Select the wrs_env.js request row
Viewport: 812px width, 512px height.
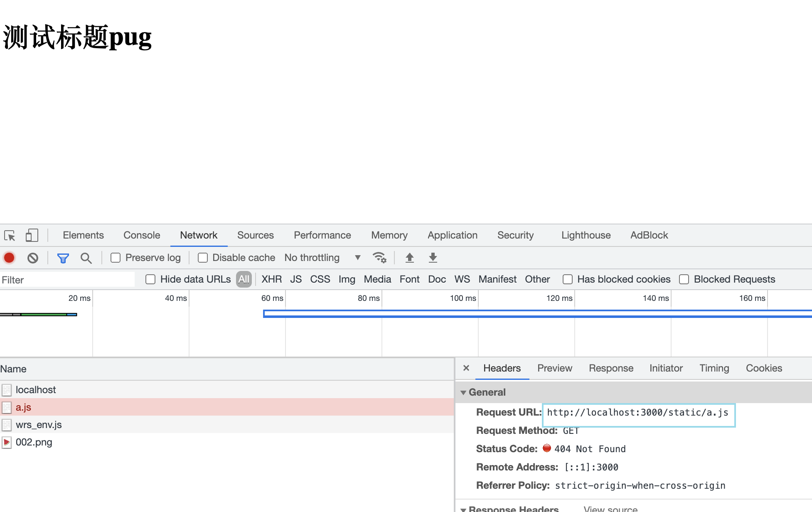point(227,425)
